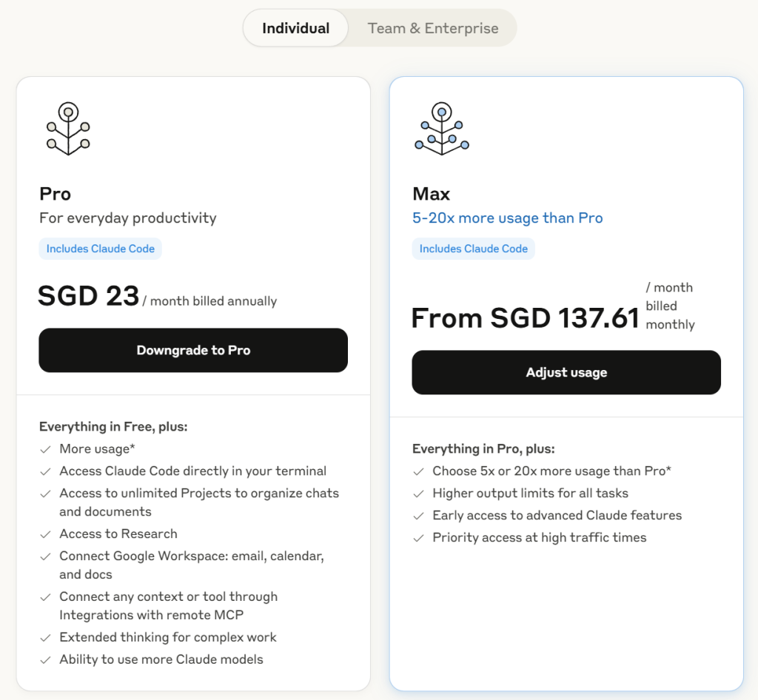Click checkmark next to Ability to use more Claude models
Image resolution: width=758 pixels, height=700 pixels.
click(x=46, y=660)
